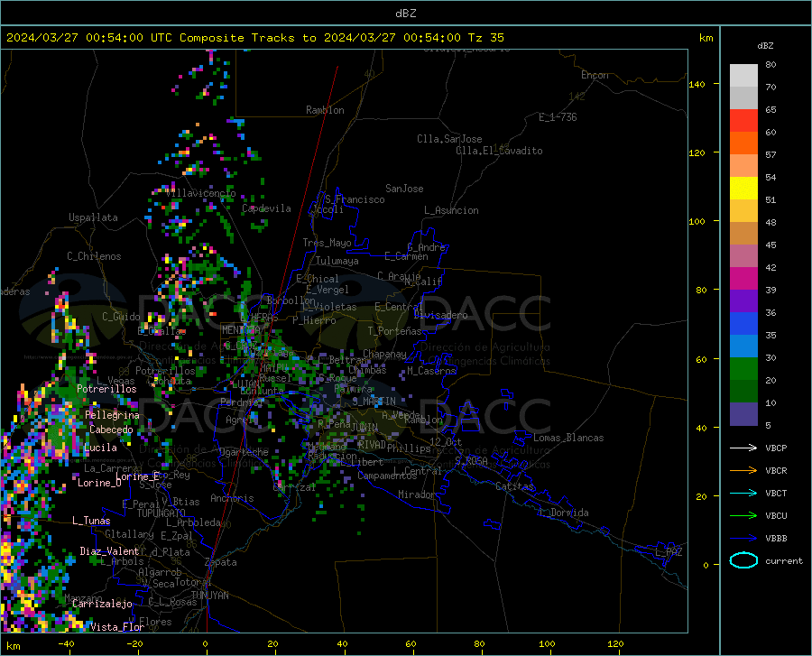Click the 'Capdevila' map label
The image size is (812, 656).
(x=266, y=208)
